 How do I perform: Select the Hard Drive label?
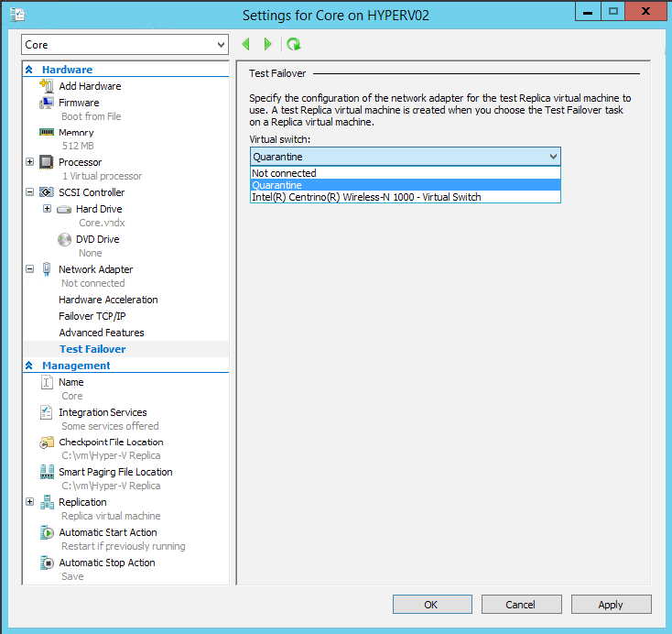(x=99, y=209)
